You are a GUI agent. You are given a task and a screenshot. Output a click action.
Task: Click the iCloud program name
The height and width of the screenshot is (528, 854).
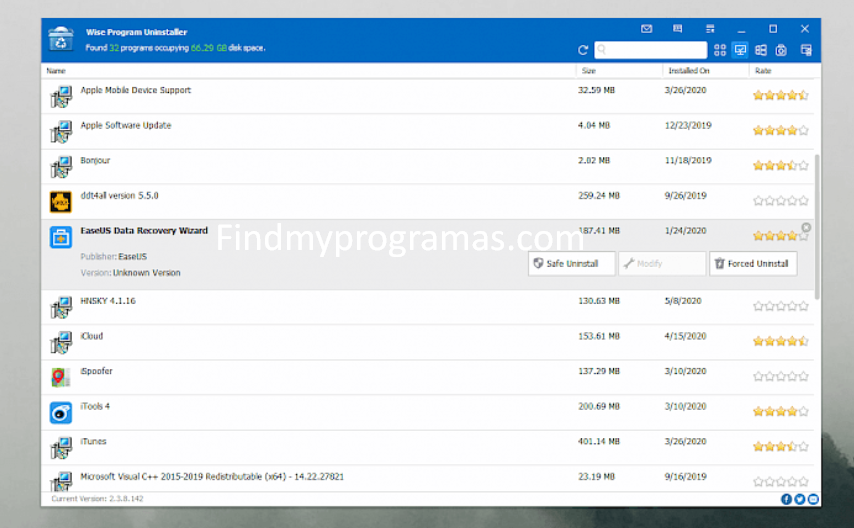pos(92,336)
